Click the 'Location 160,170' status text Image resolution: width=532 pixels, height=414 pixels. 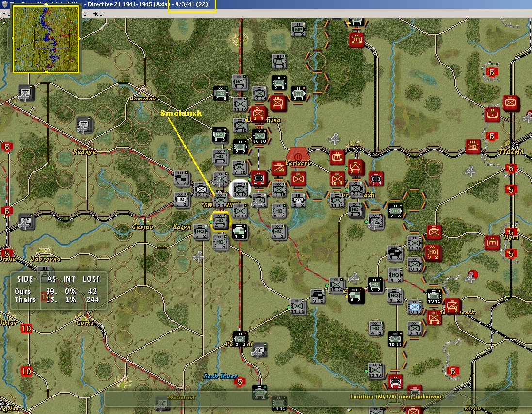point(396,397)
